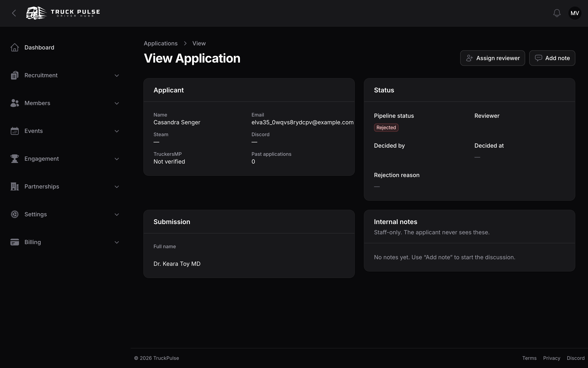Click the Decided at label
The image size is (588, 368).
tap(489, 146)
